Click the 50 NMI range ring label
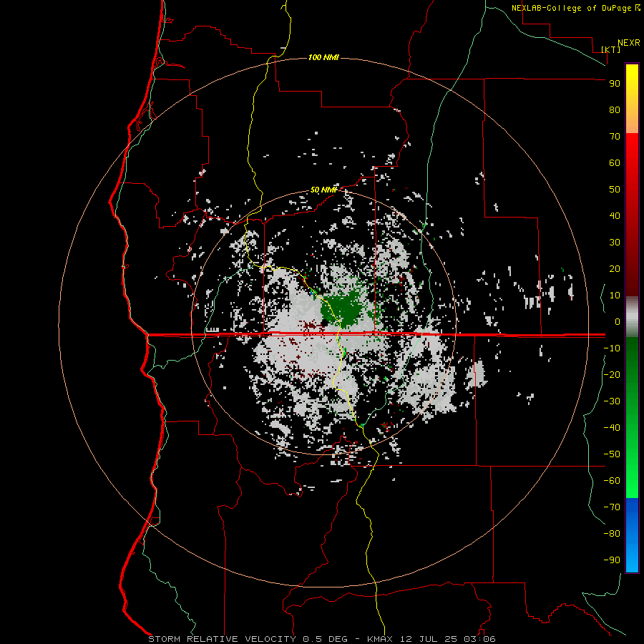 pos(323,190)
